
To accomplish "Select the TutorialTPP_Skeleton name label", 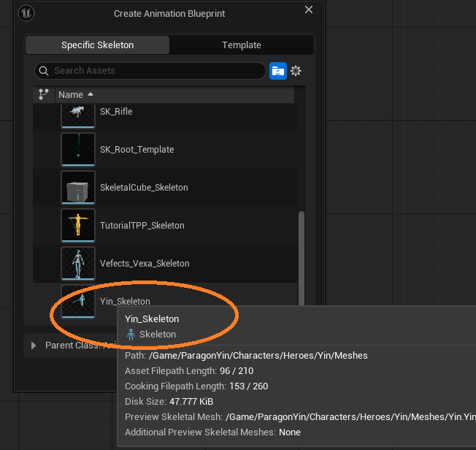I will [142, 226].
